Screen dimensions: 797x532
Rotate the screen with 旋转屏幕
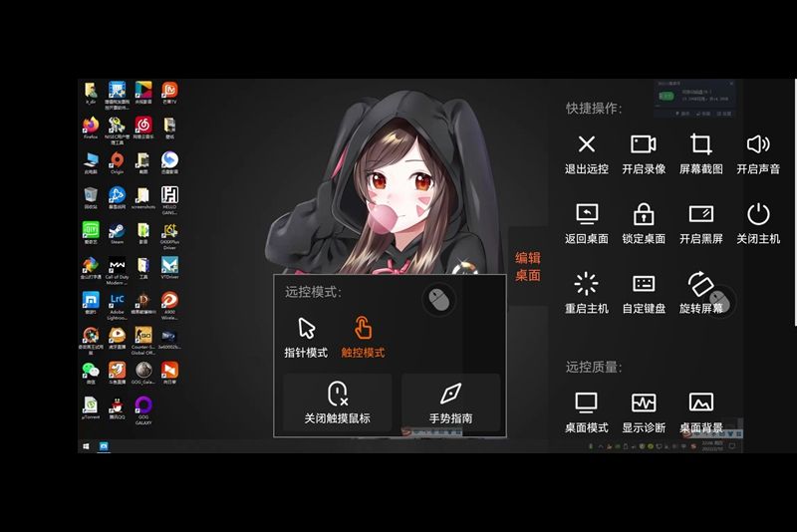click(x=701, y=293)
